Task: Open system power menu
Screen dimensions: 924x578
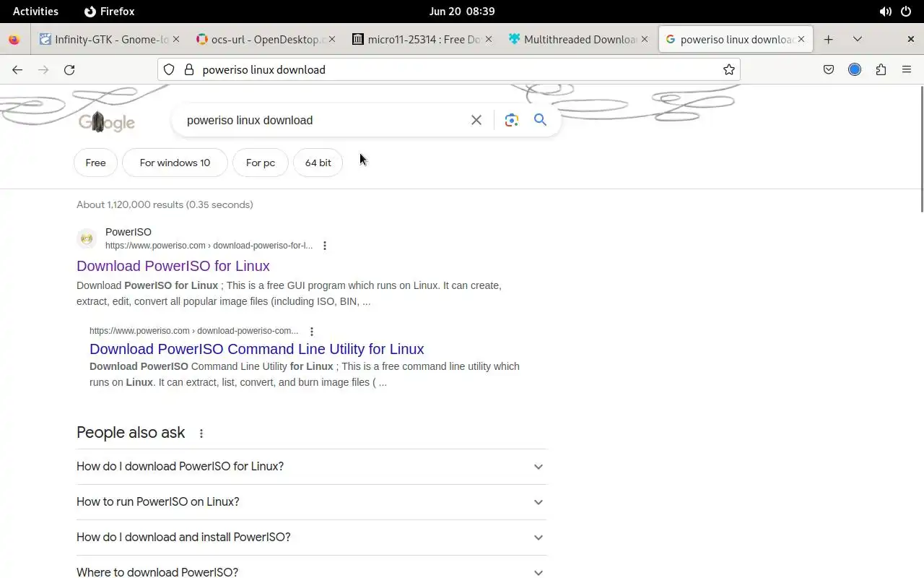Action: [907, 12]
